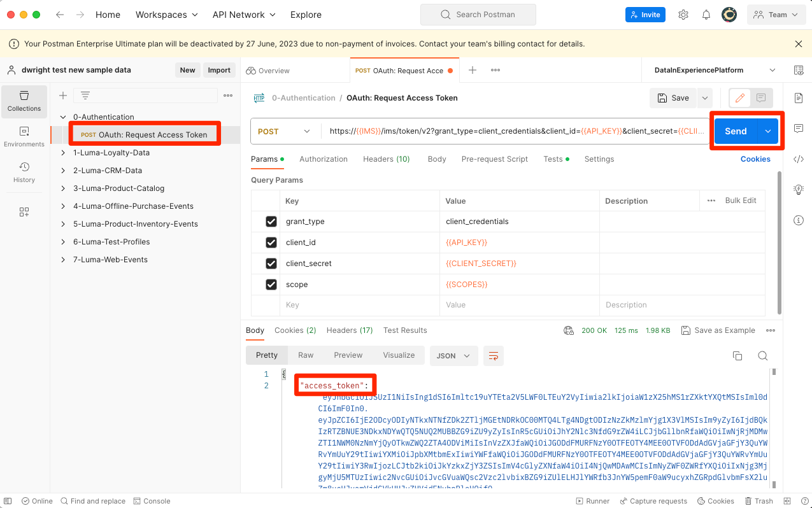The width and height of the screenshot is (812, 508).
Task: Click Save as Example
Action: (x=718, y=330)
